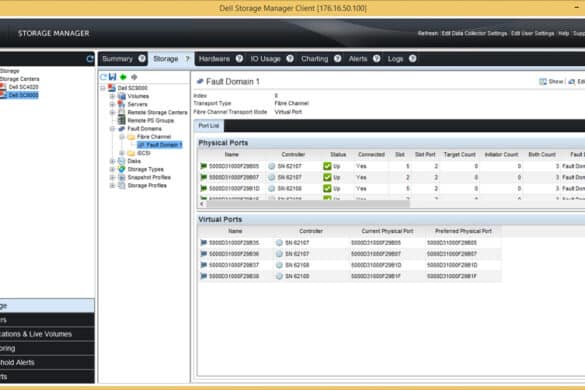This screenshot has width=585, height=390.
Task: Click the gray forward arrow in the tree toolbar
Action: pos(134,77)
